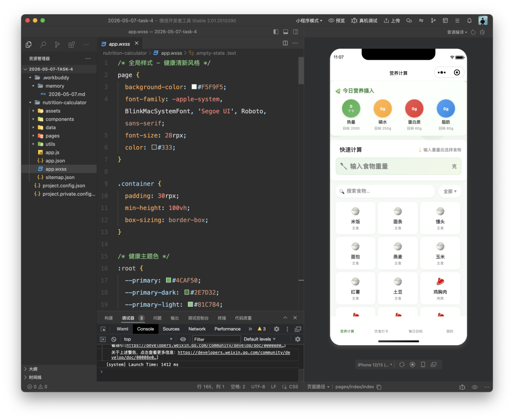Open the page path (页面路径) dropdown
This screenshot has height=420, width=514.
pyautogui.click(x=318, y=387)
